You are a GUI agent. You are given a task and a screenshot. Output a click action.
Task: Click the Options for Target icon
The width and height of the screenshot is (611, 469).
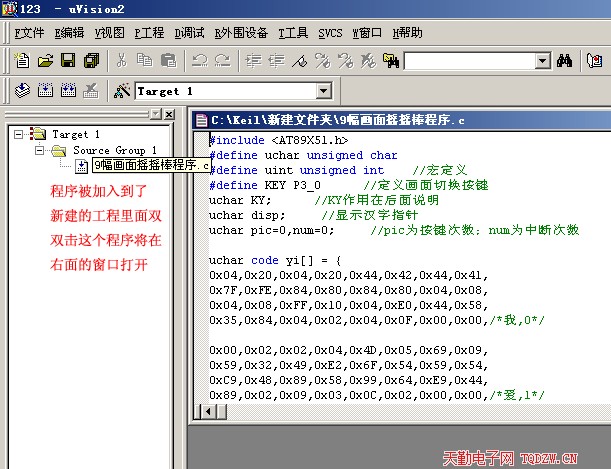pos(122,91)
